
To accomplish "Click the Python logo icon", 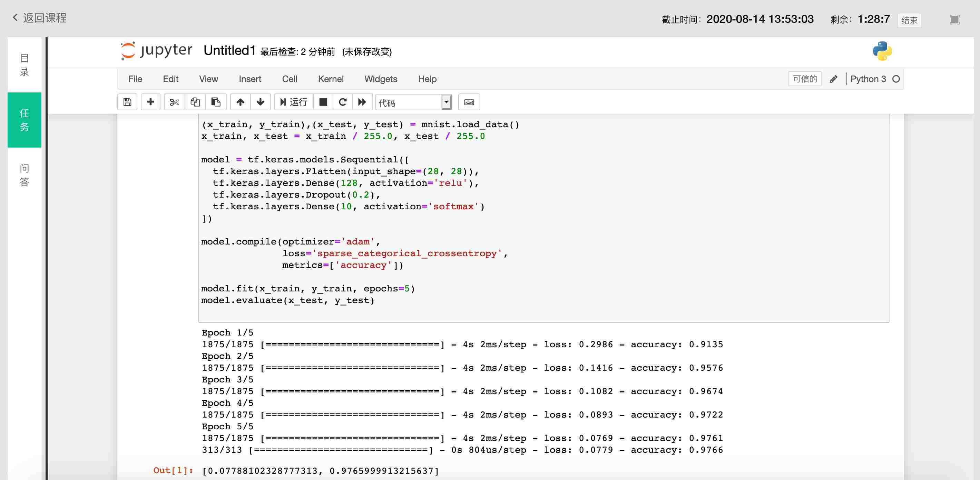I will click(882, 51).
